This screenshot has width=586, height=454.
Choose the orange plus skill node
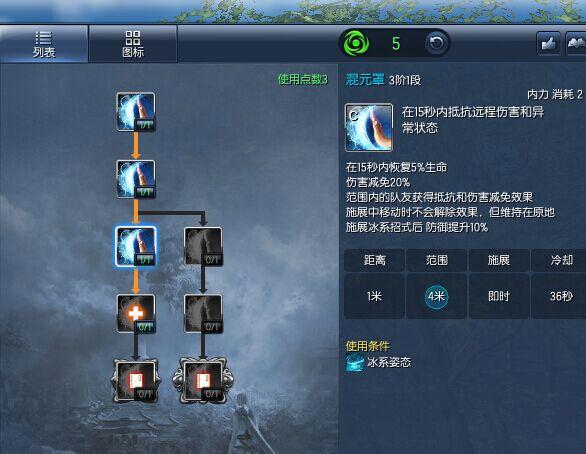click(136, 314)
